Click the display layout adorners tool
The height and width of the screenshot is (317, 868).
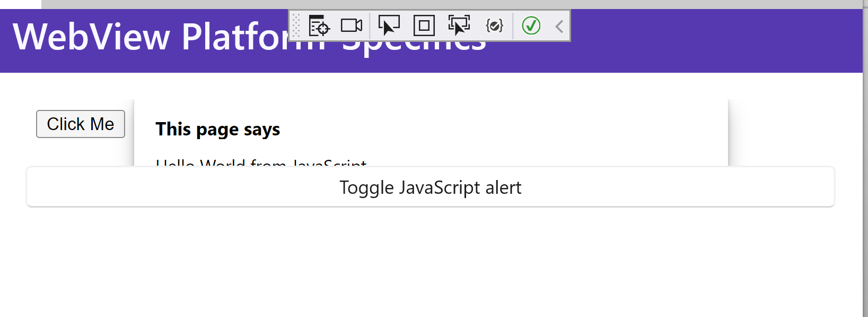coord(423,25)
